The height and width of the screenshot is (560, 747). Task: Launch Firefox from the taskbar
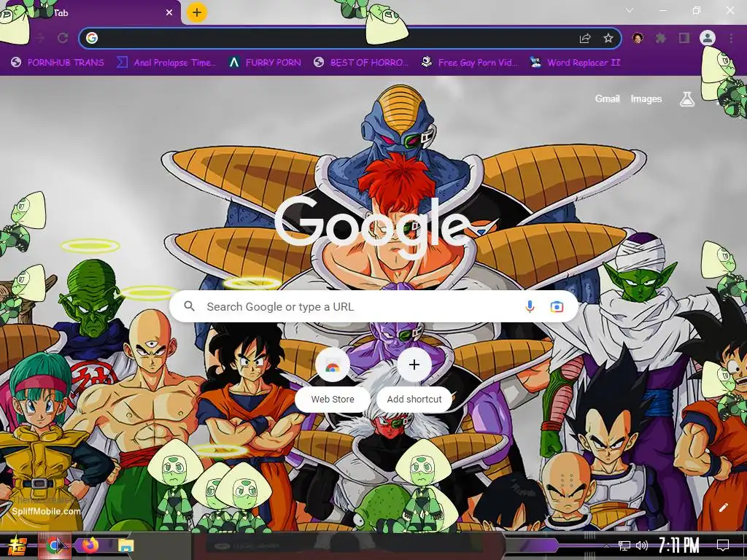(x=90, y=545)
